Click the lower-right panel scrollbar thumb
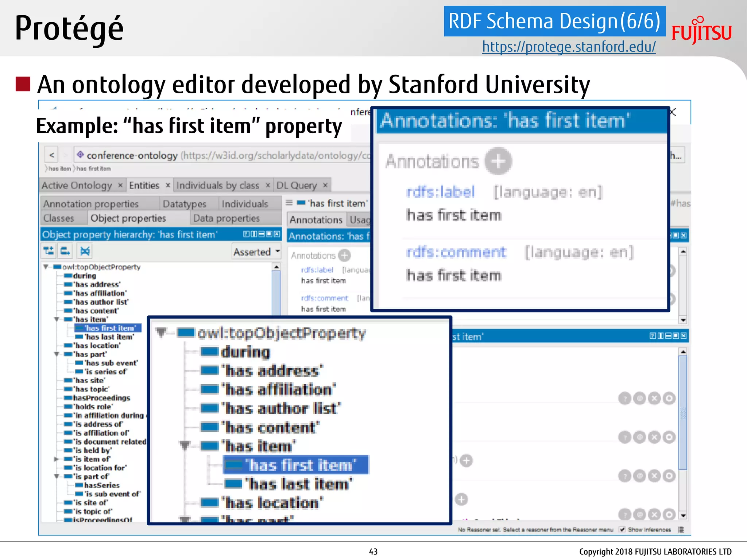The height and width of the screenshot is (560, 747). tap(683, 413)
